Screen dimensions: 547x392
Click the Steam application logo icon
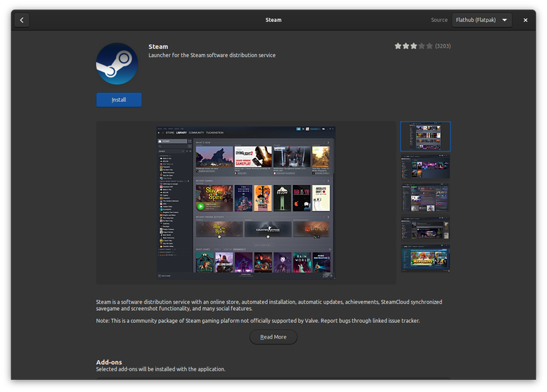[118, 64]
